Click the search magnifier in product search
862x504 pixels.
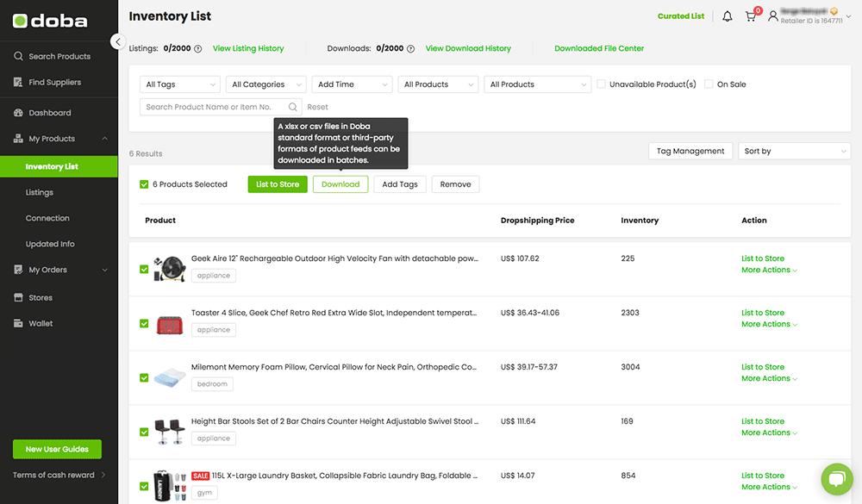pos(293,107)
